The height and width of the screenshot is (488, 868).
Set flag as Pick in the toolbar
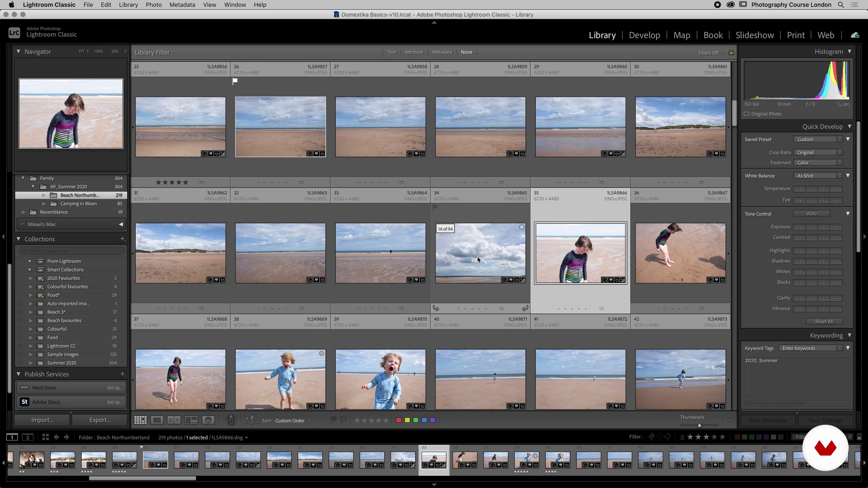tap(334, 420)
